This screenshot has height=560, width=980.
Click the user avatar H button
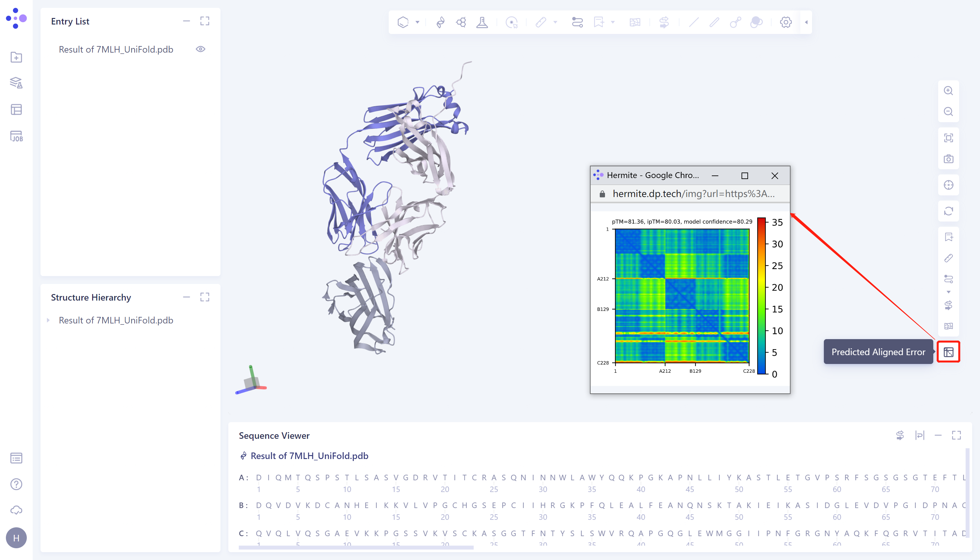[x=16, y=537]
